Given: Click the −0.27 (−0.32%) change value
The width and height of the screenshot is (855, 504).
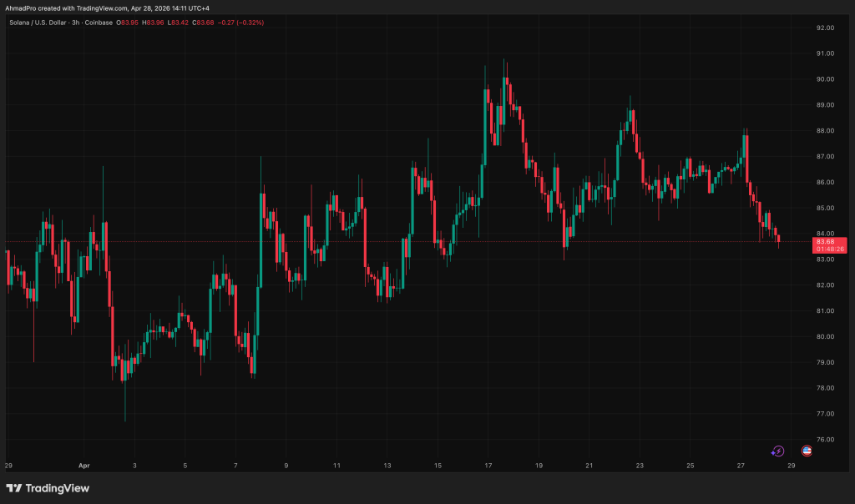Looking at the screenshot, I should [240, 23].
